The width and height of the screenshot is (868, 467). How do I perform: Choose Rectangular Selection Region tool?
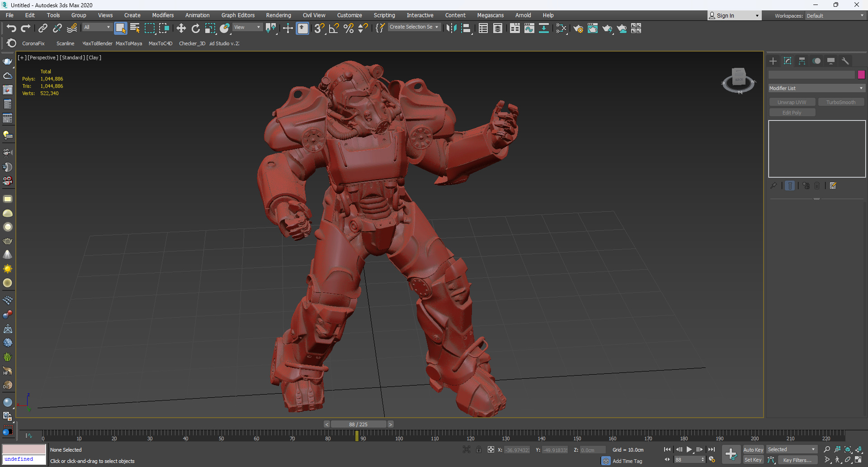coord(149,29)
